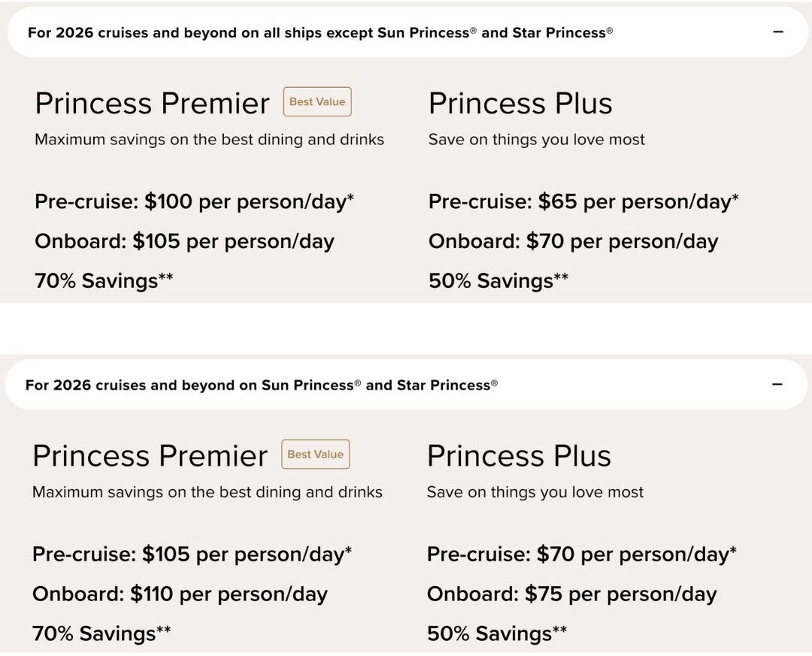This screenshot has width=812, height=656.
Task: Click the second Princess Premier heading
Action: click(150, 456)
